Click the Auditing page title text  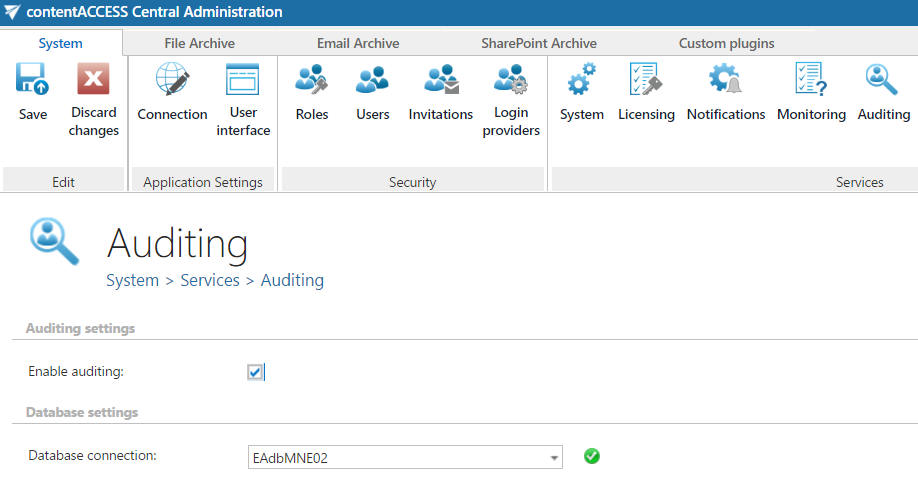177,244
